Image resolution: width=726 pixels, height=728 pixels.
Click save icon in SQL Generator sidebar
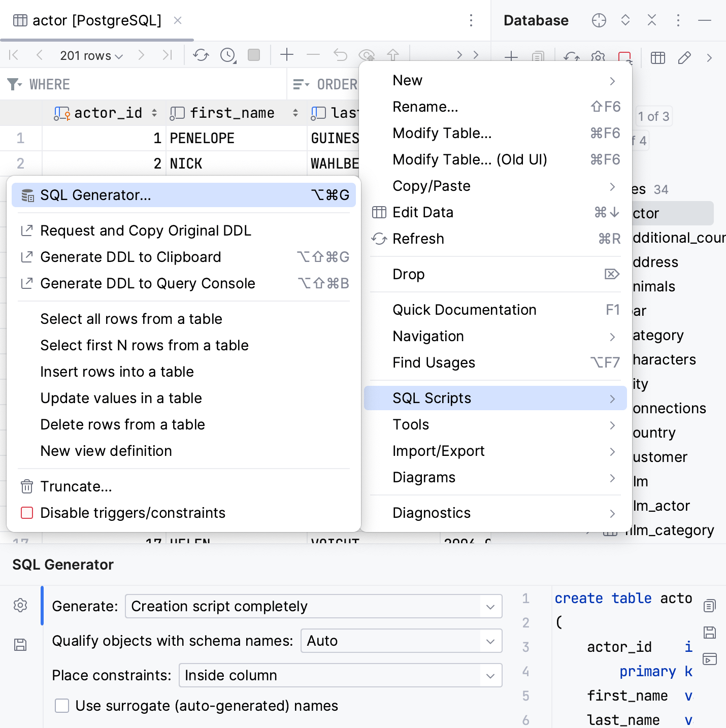pos(20,645)
